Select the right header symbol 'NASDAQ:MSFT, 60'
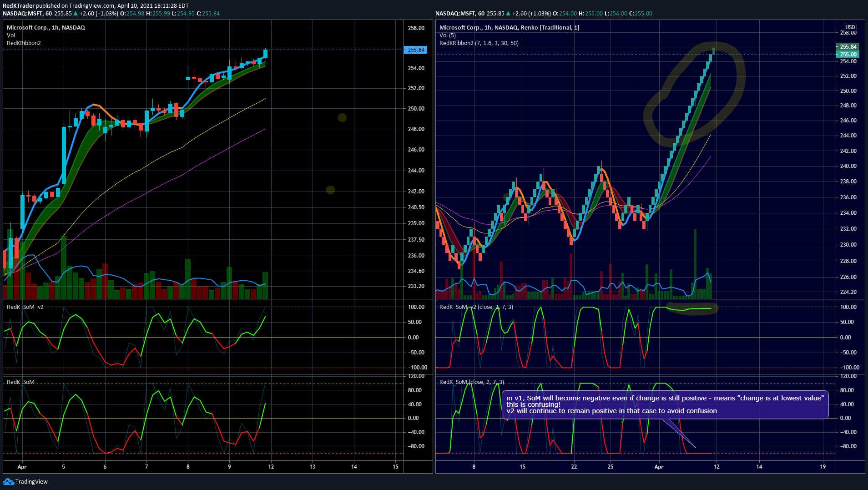Image resolution: width=868 pixels, height=490 pixels. [x=460, y=14]
